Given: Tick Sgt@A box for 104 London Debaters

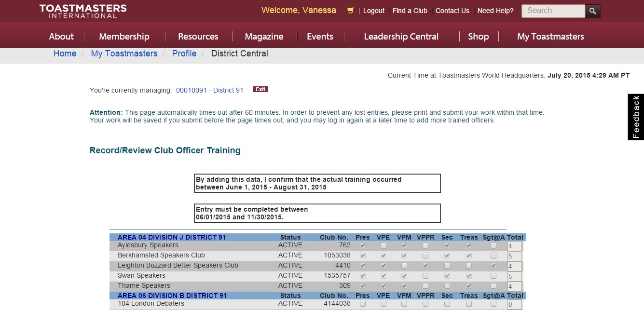Looking at the screenshot, I should 493,304.
